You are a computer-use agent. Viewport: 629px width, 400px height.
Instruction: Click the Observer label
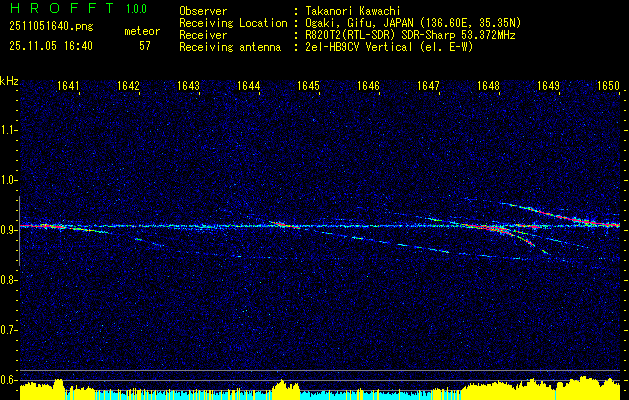coord(203,11)
